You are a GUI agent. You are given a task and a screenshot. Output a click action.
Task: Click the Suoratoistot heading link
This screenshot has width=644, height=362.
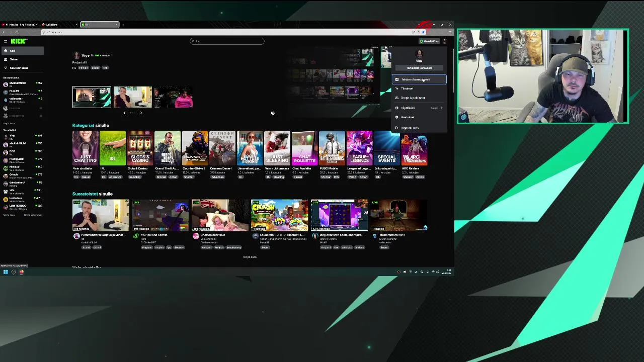tap(85, 194)
